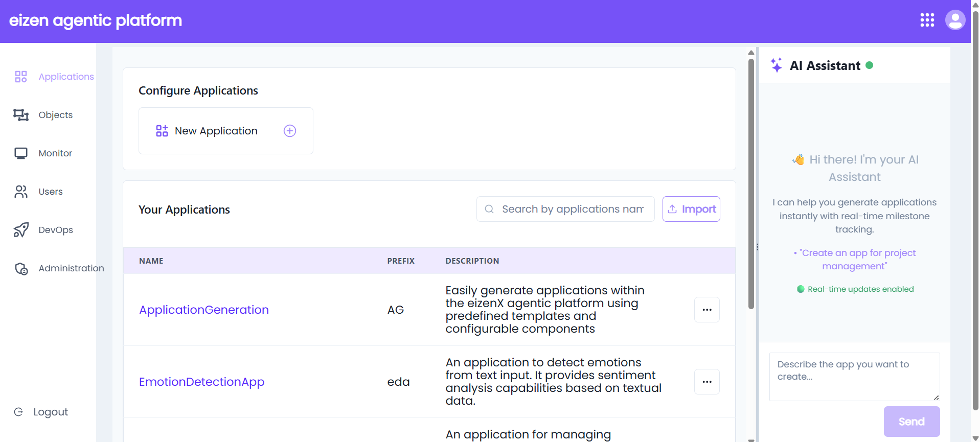Open the user profile avatar

pos(955,20)
